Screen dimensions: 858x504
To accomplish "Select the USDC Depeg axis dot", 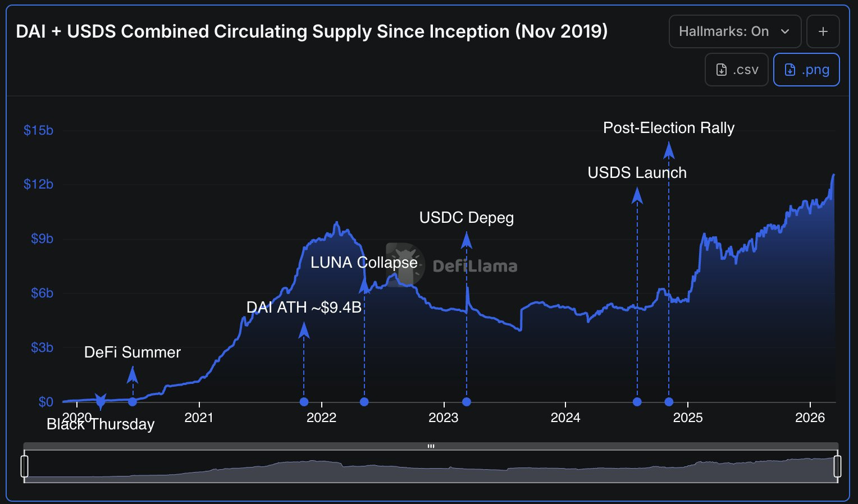I will point(467,402).
